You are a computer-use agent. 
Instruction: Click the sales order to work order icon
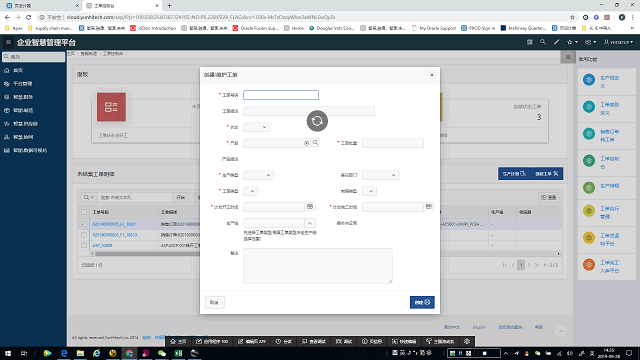tap(589, 134)
